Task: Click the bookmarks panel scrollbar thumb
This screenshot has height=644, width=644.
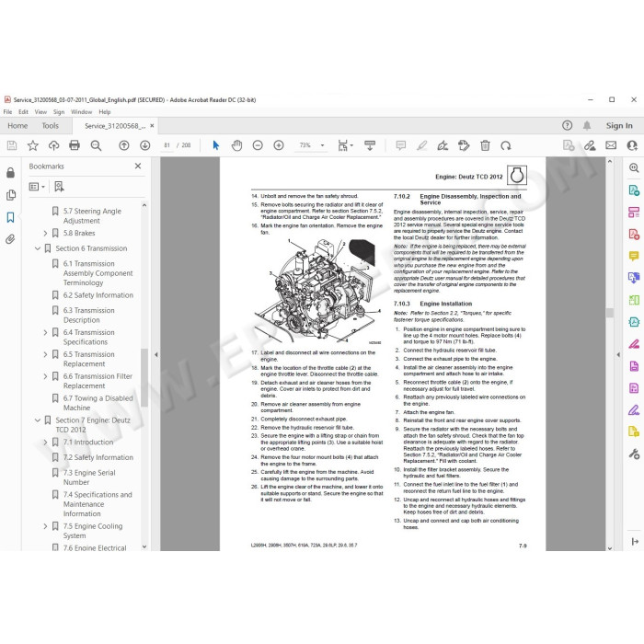Action: [x=144, y=377]
